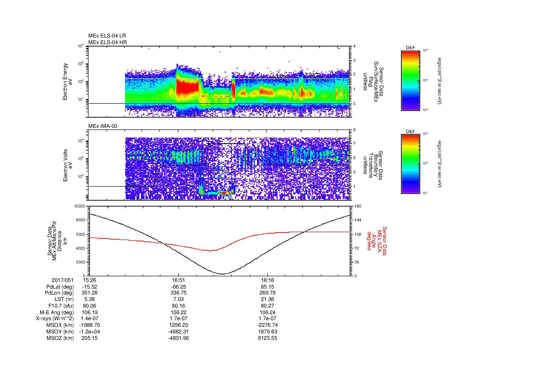Click the PdLon value '351.28'
The height and width of the screenshot is (392, 555).
pyautogui.click(x=89, y=293)
